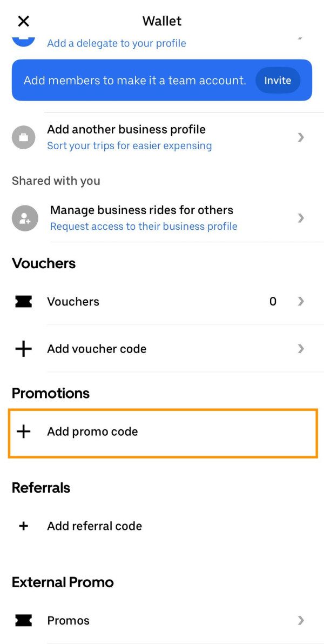Click the plus icon beside Add promo code
The width and height of the screenshot is (324, 644).
24,432
